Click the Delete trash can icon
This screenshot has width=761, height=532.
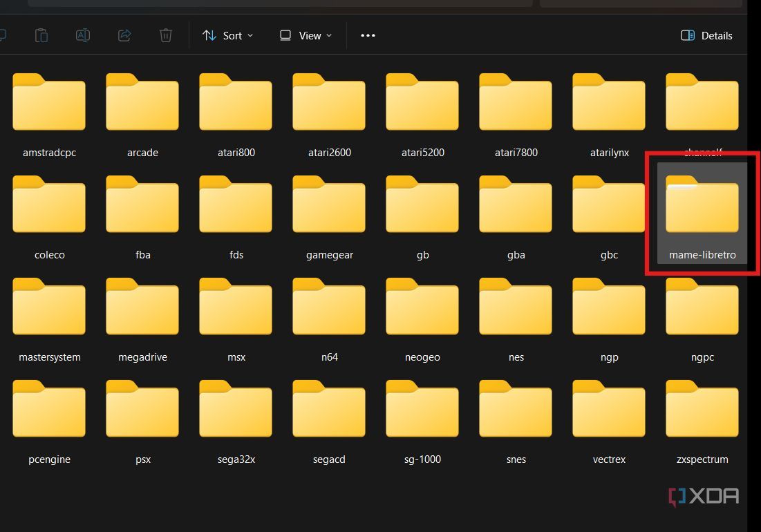coord(166,35)
